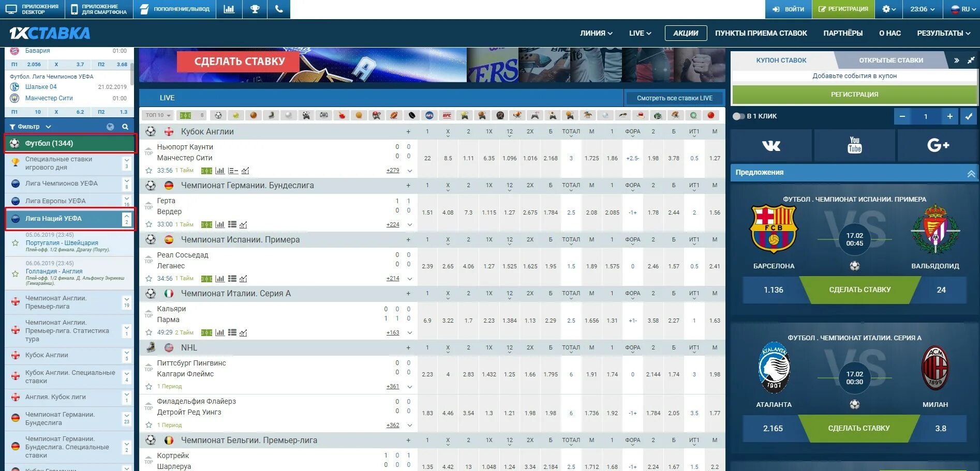The image size is (980, 471).
Task: Click the 1XСТАВКА logo
Action: coord(50,33)
